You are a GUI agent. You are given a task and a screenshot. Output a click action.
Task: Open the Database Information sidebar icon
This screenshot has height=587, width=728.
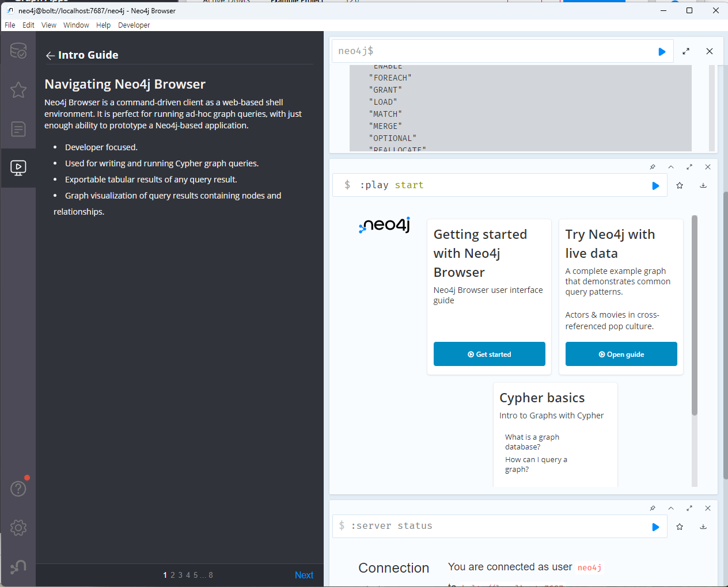pyautogui.click(x=18, y=51)
